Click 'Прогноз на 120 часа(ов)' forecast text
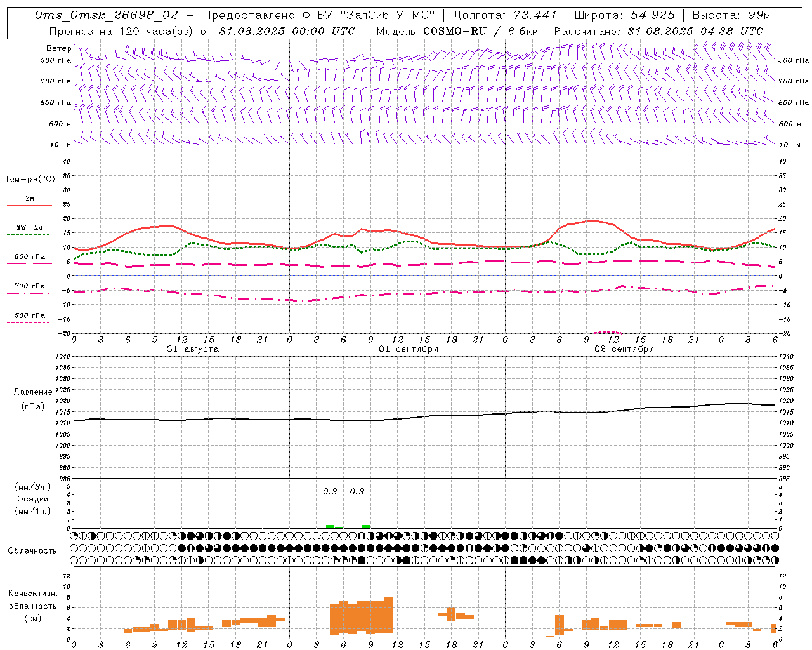The width and height of the screenshot is (812, 650). [x=121, y=30]
